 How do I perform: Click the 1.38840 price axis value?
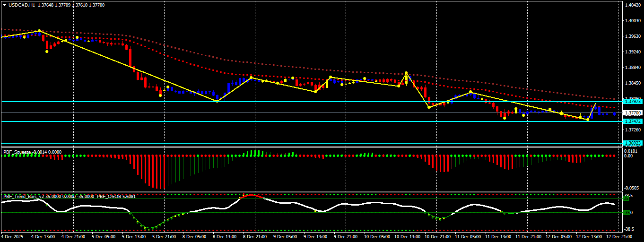tap(633, 68)
